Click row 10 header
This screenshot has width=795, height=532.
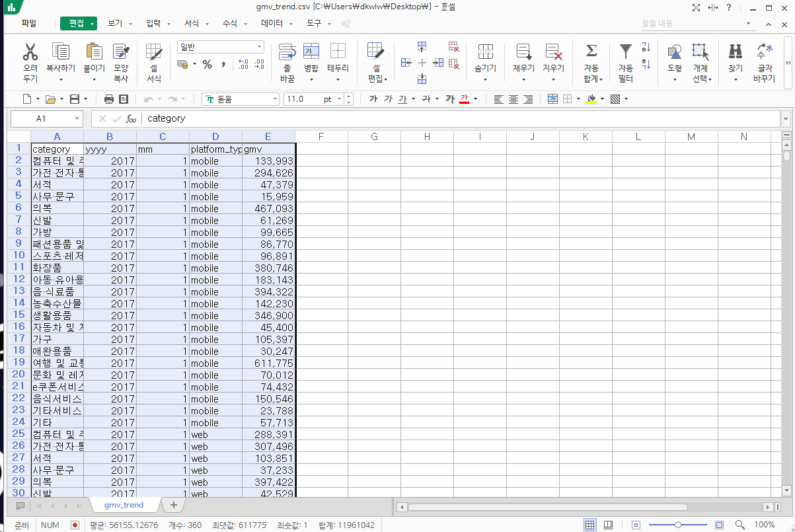point(19,256)
